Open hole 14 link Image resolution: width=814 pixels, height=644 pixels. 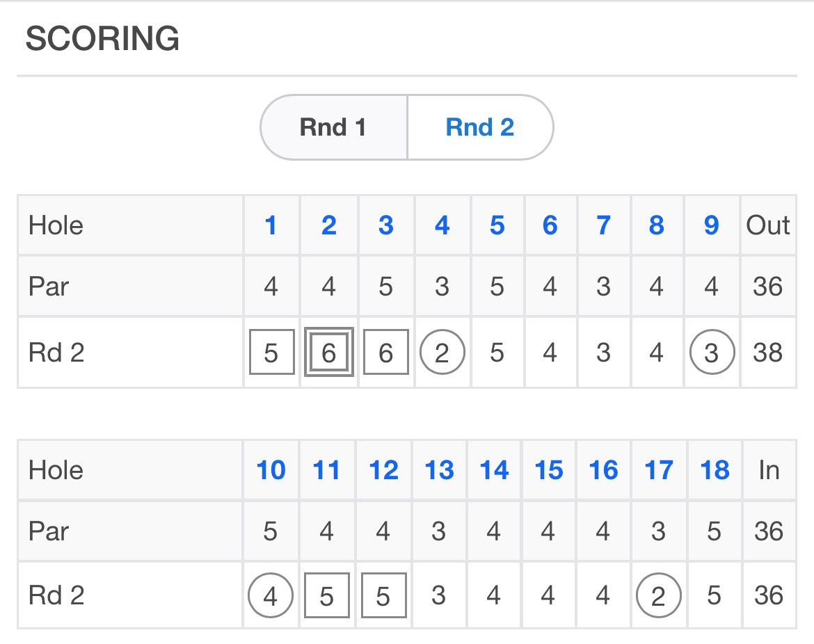coord(494,470)
